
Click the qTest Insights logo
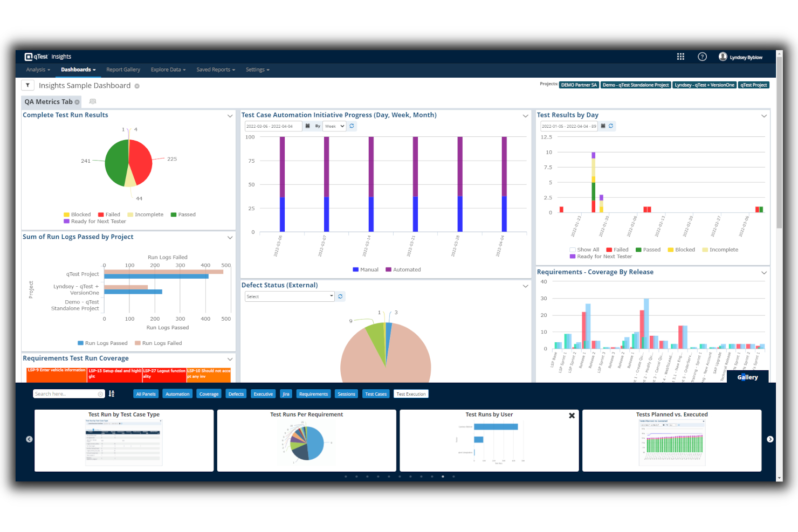[48, 57]
